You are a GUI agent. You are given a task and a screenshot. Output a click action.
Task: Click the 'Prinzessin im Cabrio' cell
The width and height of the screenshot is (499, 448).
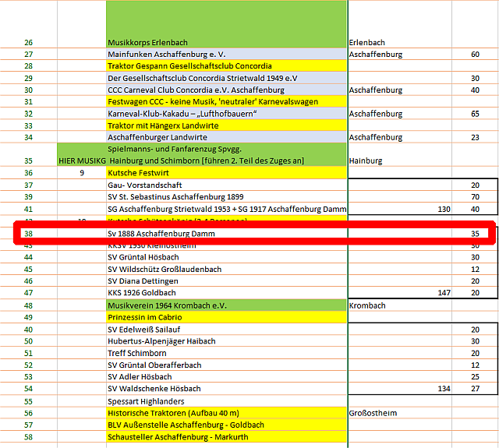click(x=226, y=317)
